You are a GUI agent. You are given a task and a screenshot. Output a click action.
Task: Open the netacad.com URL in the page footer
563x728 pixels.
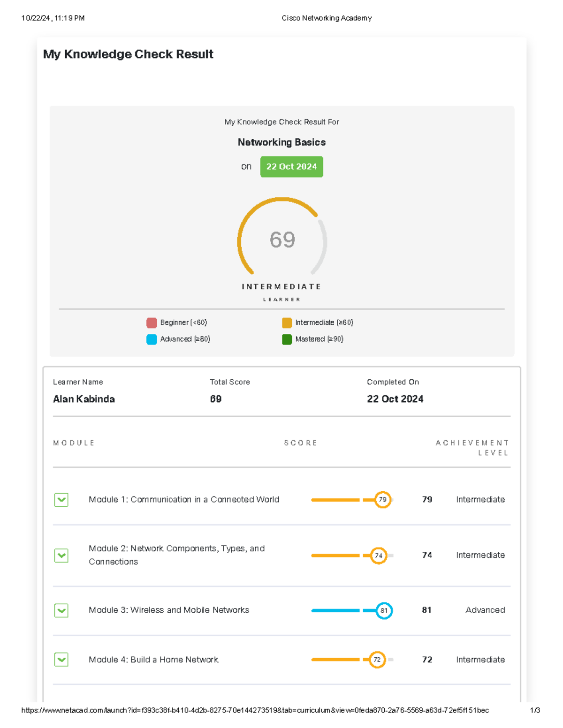pyautogui.click(x=255, y=710)
